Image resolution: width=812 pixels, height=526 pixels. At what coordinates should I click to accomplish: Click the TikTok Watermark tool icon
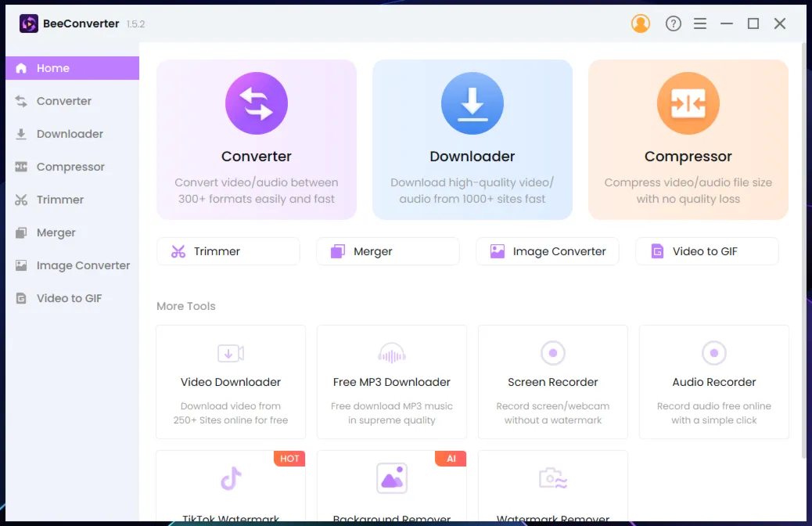coord(231,478)
